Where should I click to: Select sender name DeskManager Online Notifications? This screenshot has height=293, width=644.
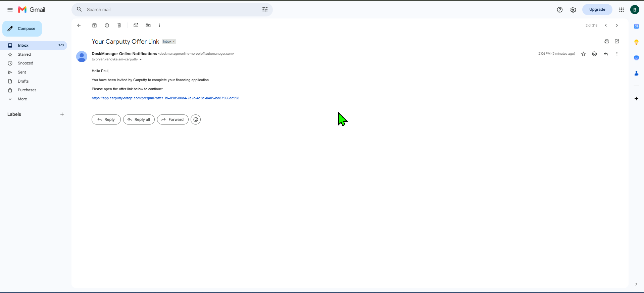(124, 54)
